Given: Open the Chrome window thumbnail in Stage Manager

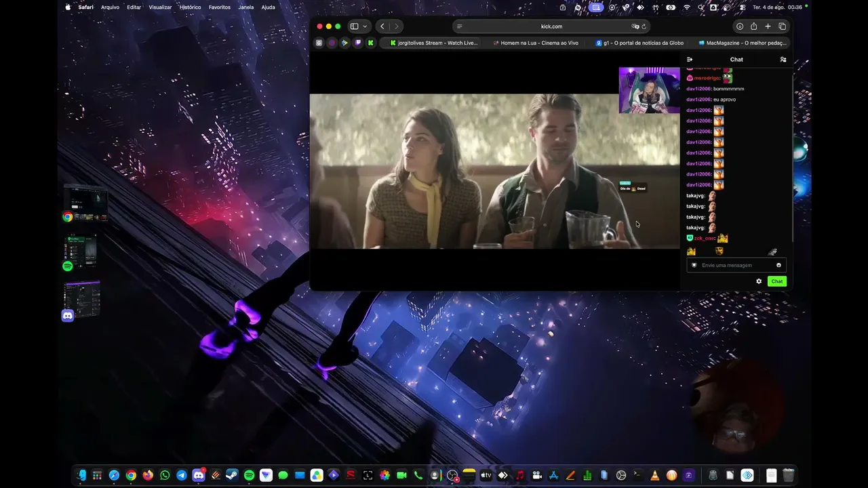Looking at the screenshot, I should pyautogui.click(x=85, y=203).
